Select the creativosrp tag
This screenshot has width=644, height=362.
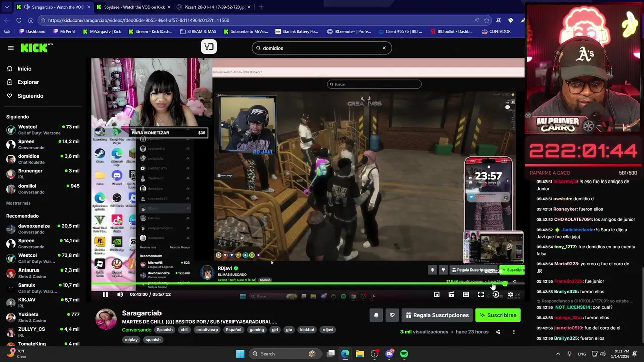207,330
